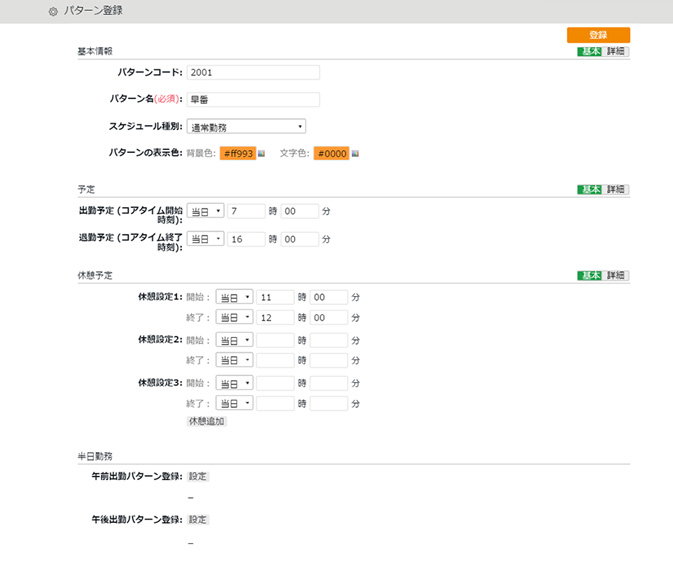Click 設定 for 午前出勤パターン登録

point(198,476)
